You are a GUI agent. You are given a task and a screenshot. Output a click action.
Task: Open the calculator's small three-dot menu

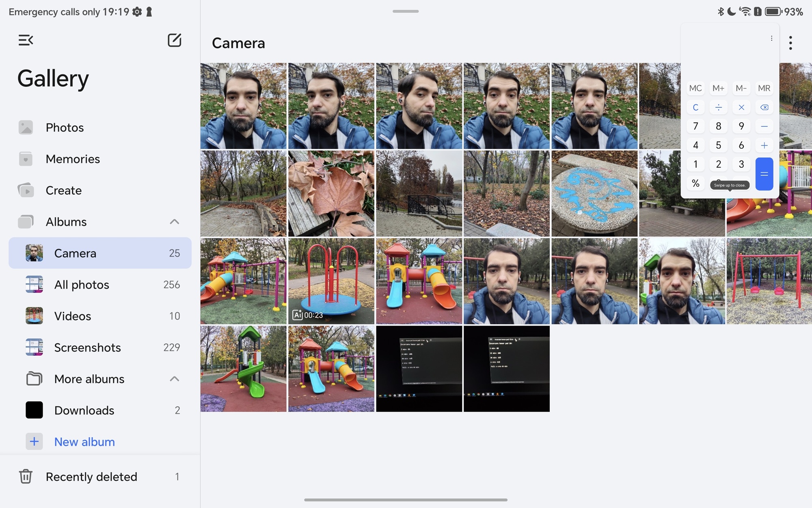(x=771, y=38)
